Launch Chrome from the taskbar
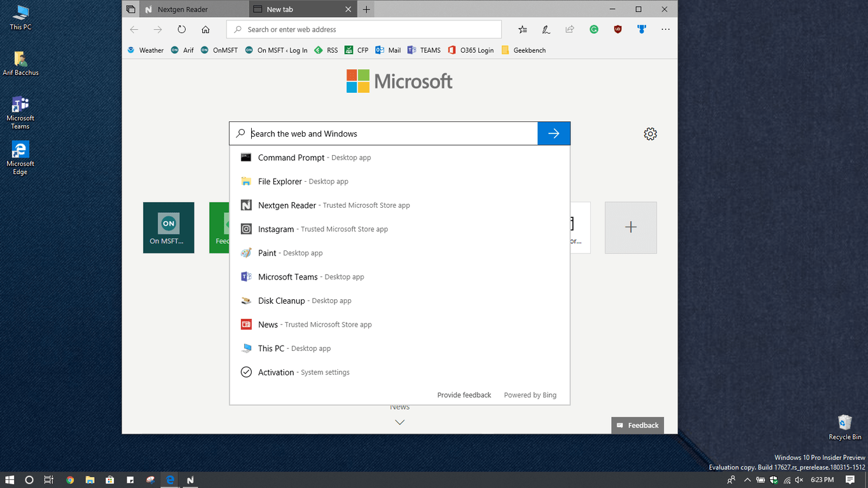Image resolution: width=868 pixels, height=488 pixels. click(70, 480)
